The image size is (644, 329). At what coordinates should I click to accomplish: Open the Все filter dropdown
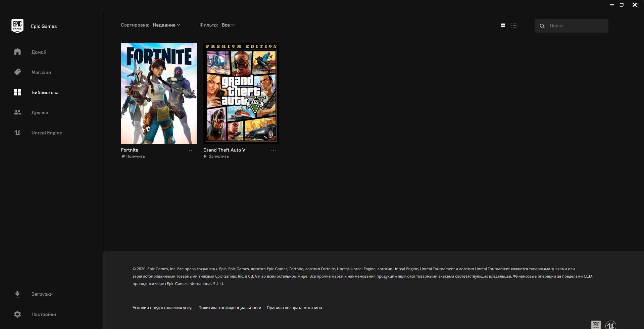click(x=228, y=25)
